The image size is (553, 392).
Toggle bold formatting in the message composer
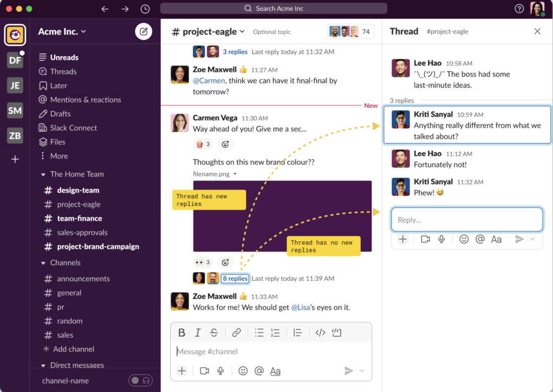tap(181, 333)
